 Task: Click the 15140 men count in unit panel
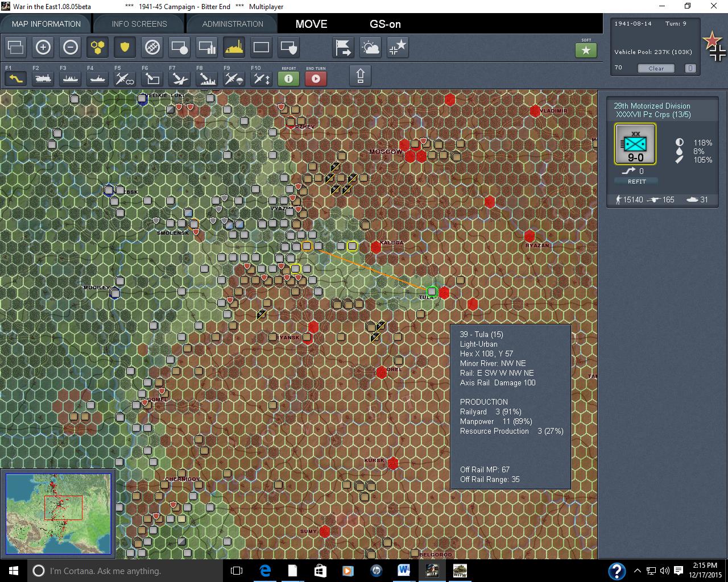pyautogui.click(x=633, y=199)
